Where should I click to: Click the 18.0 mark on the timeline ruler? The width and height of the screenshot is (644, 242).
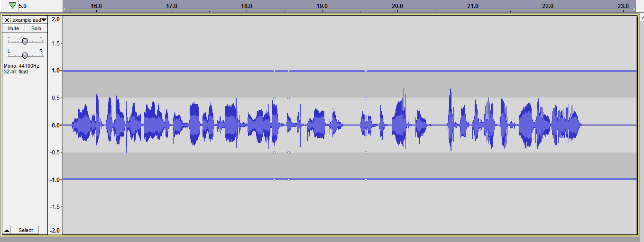tap(246, 6)
